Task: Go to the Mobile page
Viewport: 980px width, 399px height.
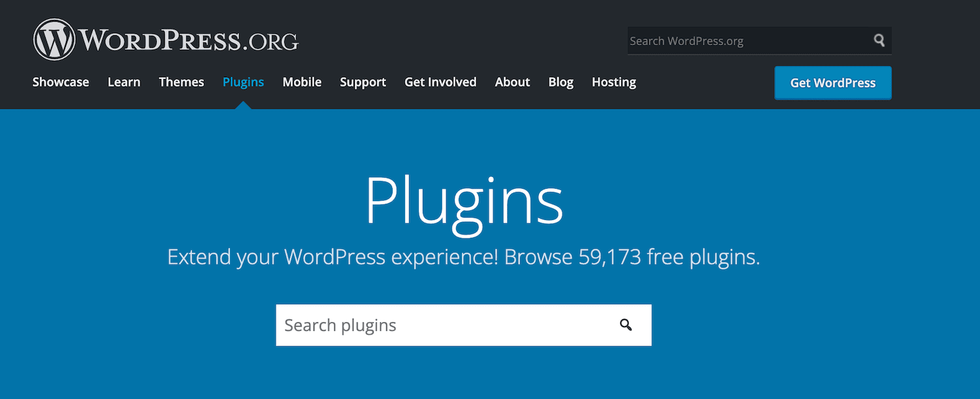Action: 302,82
